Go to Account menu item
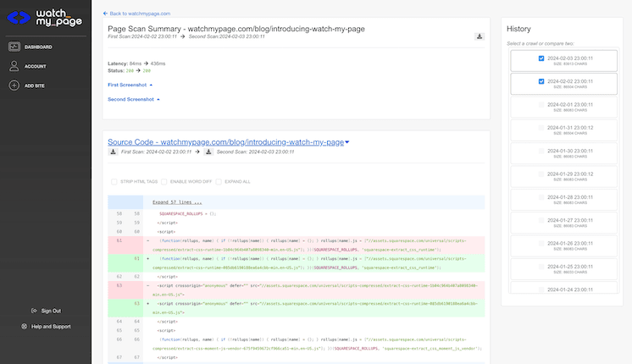 tap(36, 66)
